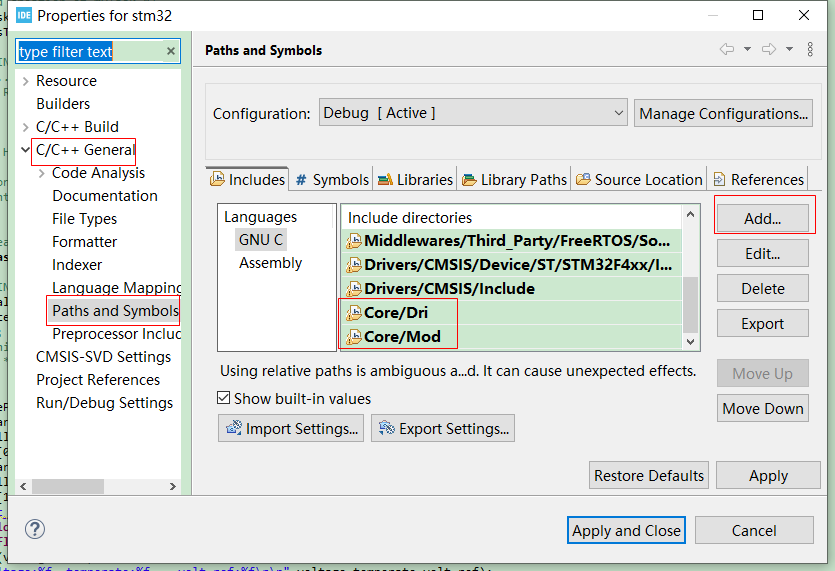Screen dimensions: 835x571
Task: Select Assembly language
Action: [x=271, y=263]
